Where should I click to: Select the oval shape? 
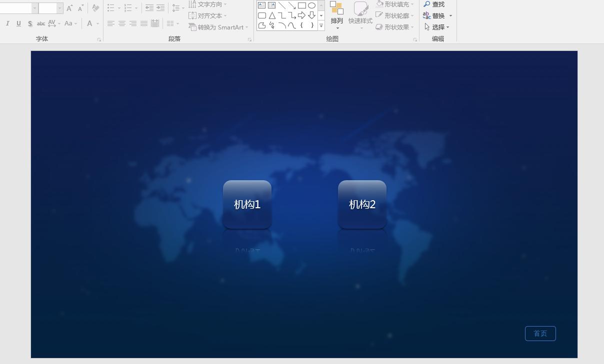[x=312, y=5]
